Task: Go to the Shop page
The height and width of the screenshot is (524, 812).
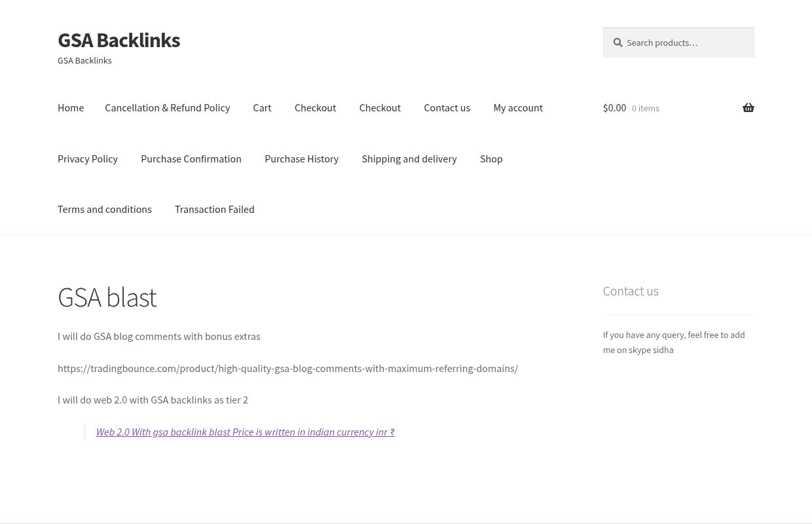Action: 491,159
